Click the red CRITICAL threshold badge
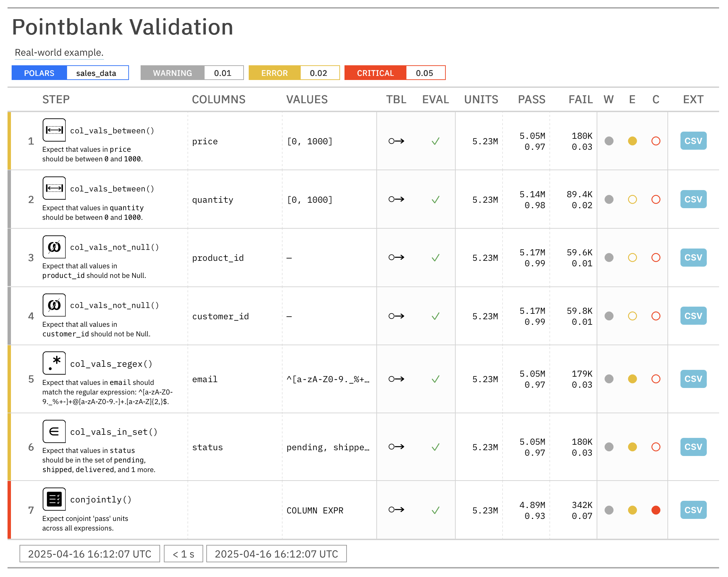 pyautogui.click(x=375, y=73)
